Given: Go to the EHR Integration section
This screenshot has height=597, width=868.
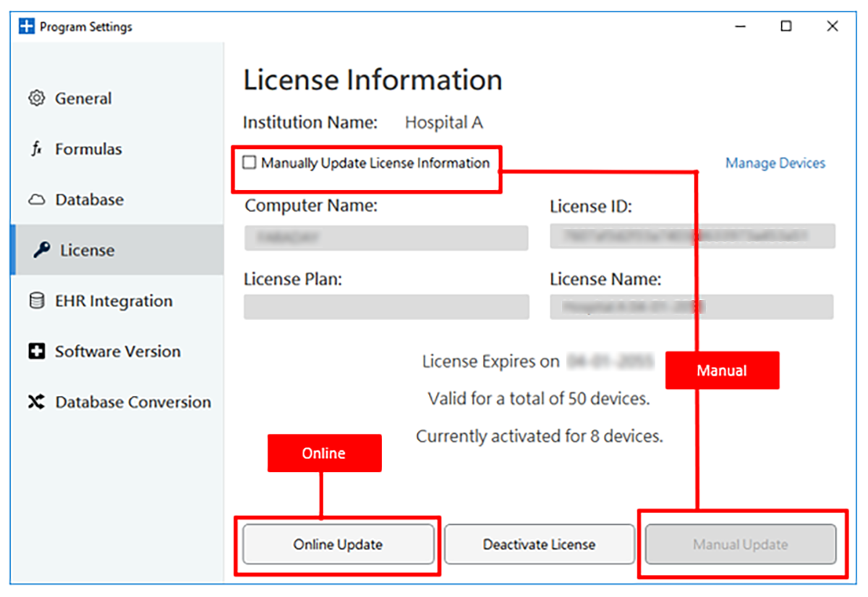Looking at the screenshot, I should coord(117,301).
